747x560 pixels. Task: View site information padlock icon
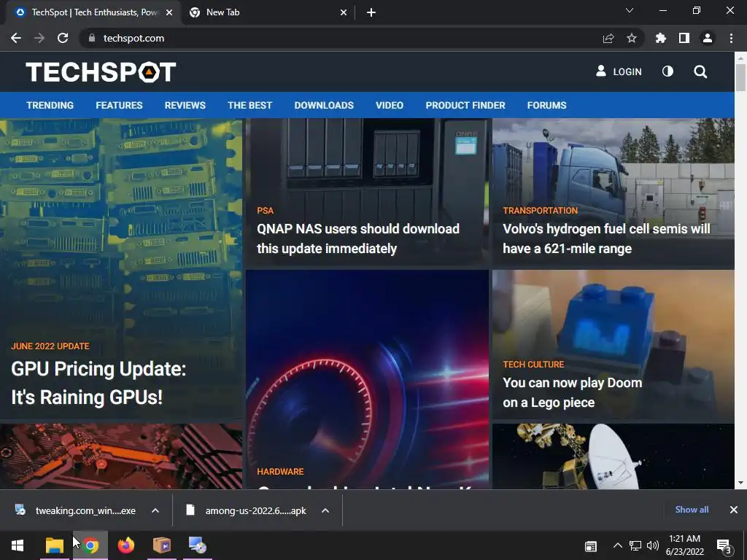point(91,38)
